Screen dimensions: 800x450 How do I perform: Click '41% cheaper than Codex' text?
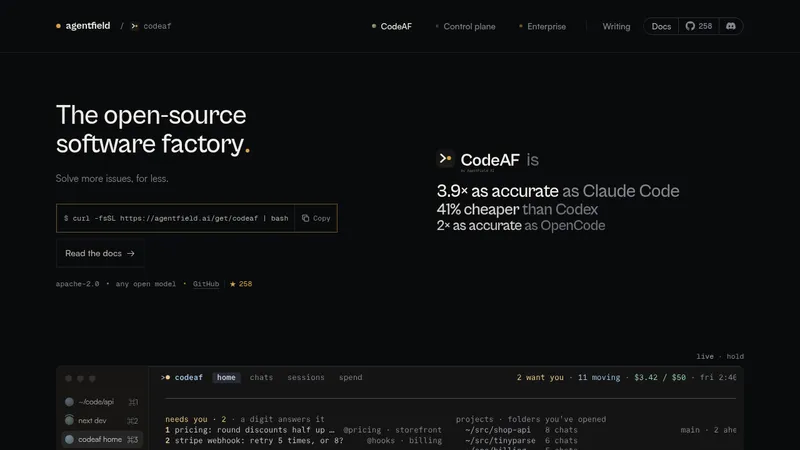pyautogui.click(x=517, y=209)
